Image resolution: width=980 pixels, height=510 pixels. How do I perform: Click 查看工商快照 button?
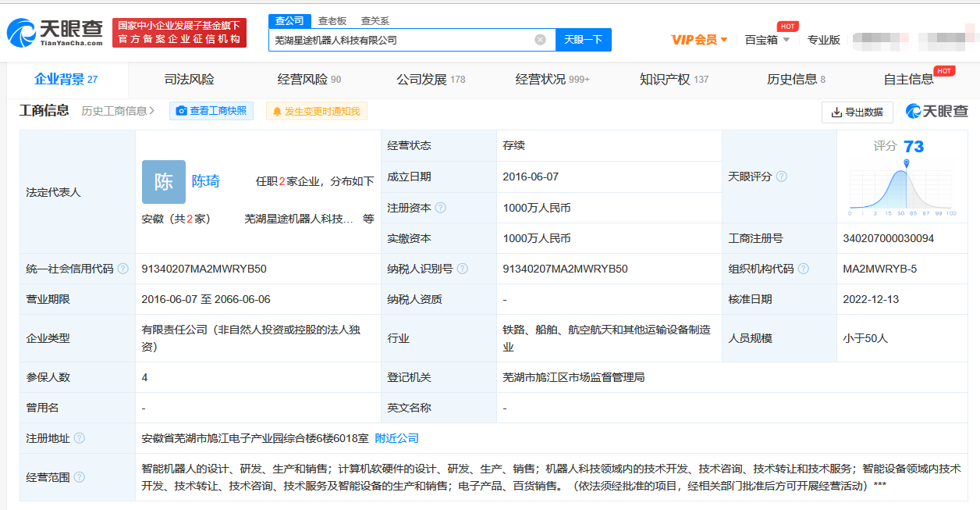(211, 111)
